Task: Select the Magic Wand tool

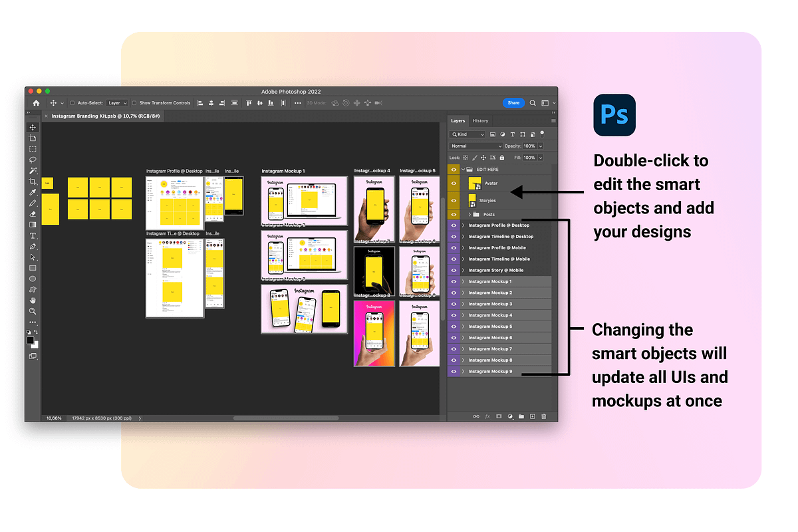Action: pyautogui.click(x=33, y=171)
